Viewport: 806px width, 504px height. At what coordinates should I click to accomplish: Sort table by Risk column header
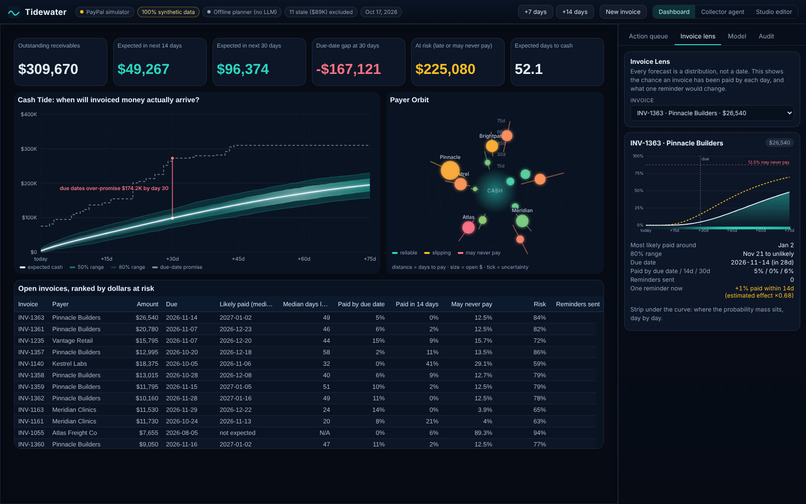coord(540,304)
